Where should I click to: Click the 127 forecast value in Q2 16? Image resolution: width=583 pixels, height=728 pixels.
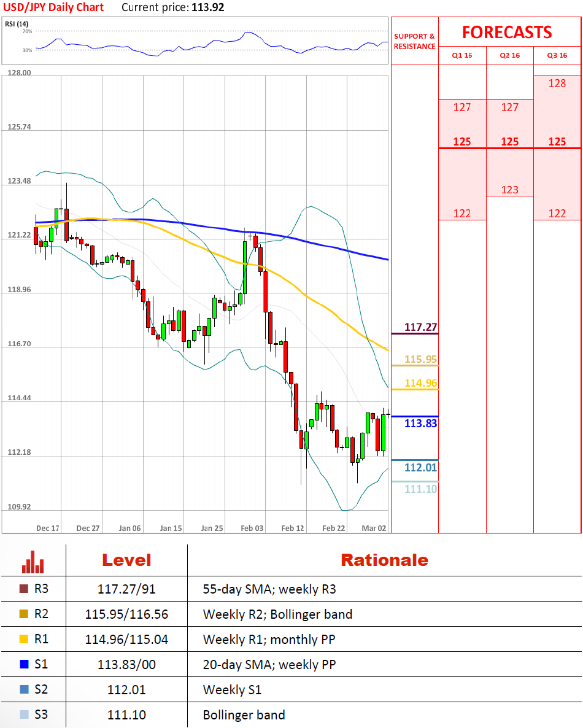[x=509, y=107]
